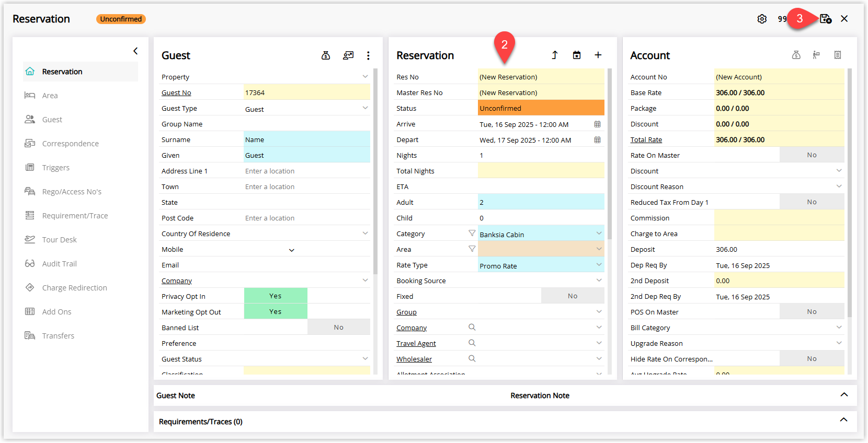The height and width of the screenshot is (443, 868).
Task: Collapse the left navigation panel arrow
Action: [x=135, y=51]
